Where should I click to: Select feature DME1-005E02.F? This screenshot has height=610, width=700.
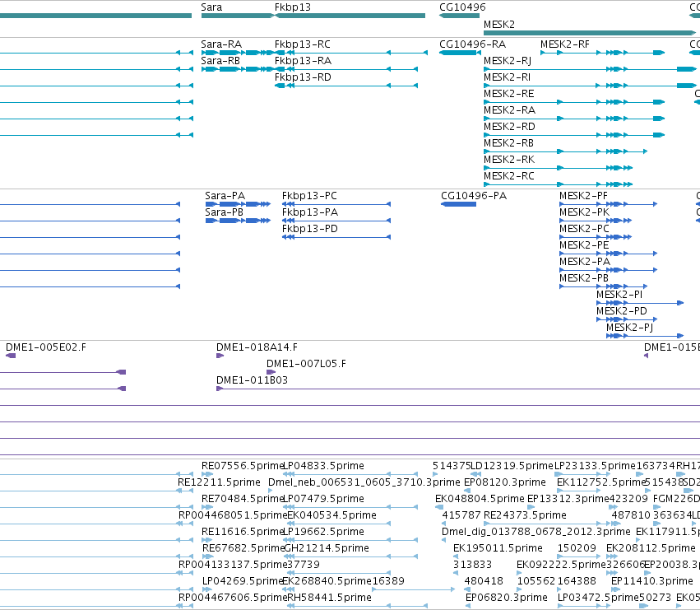click(46, 347)
